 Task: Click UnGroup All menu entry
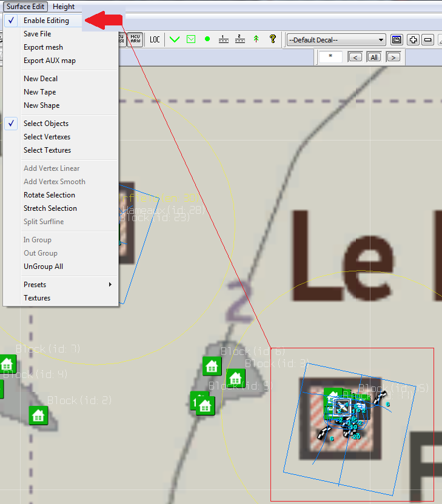tap(43, 267)
